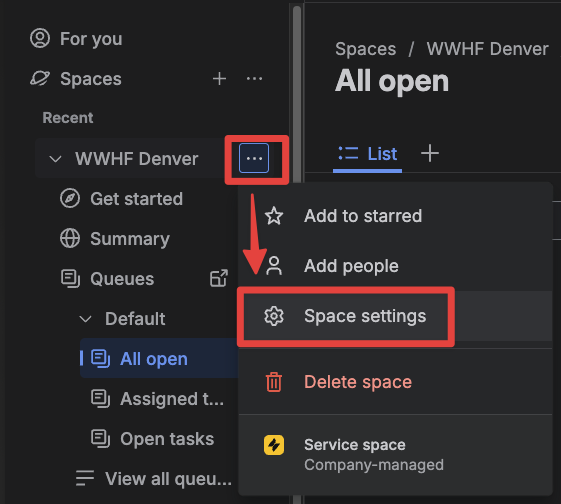
Task: Open the Spaces more options ellipsis
Action: click(x=254, y=78)
